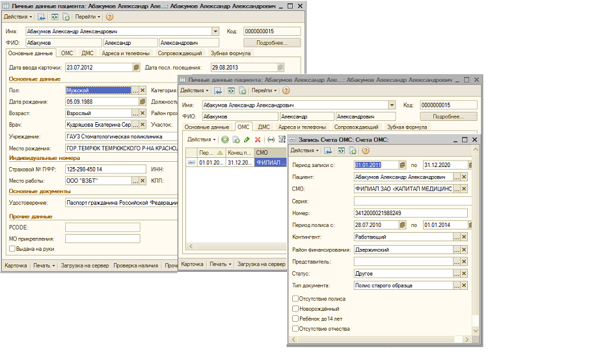Open the Адреса и телефоны tab in second window
Viewport: 598px width, 364px height.
point(301,127)
